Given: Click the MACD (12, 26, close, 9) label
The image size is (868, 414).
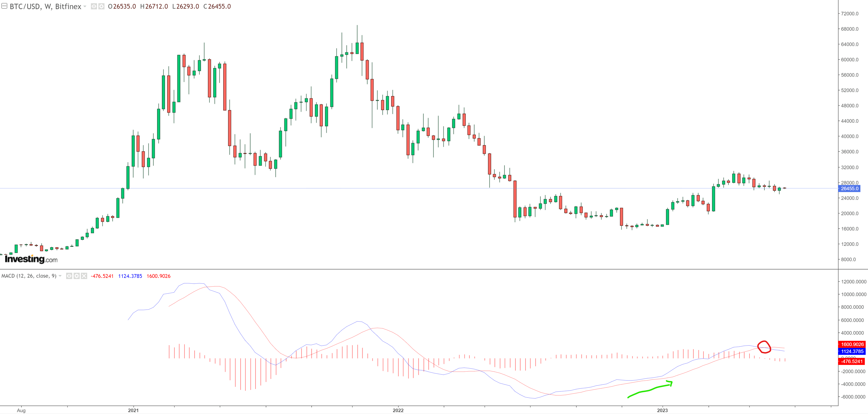Looking at the screenshot, I should tap(29, 276).
